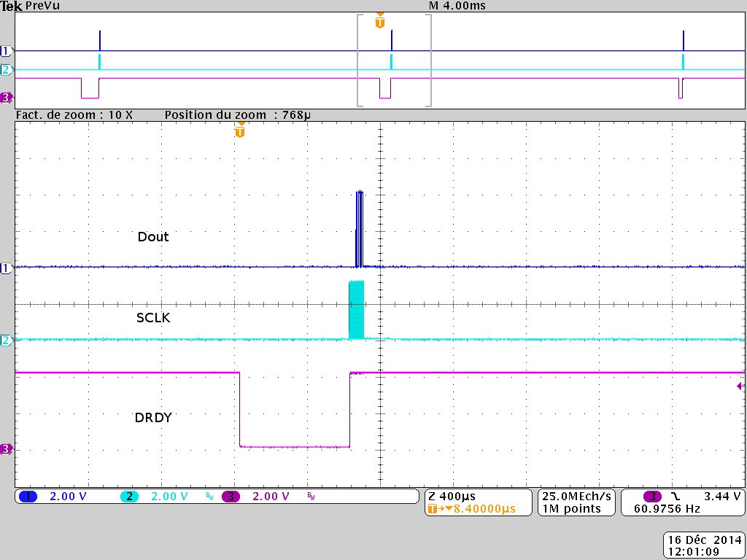Click the 1M points record length readout
This screenshot has height=560, width=747.
pos(572,509)
